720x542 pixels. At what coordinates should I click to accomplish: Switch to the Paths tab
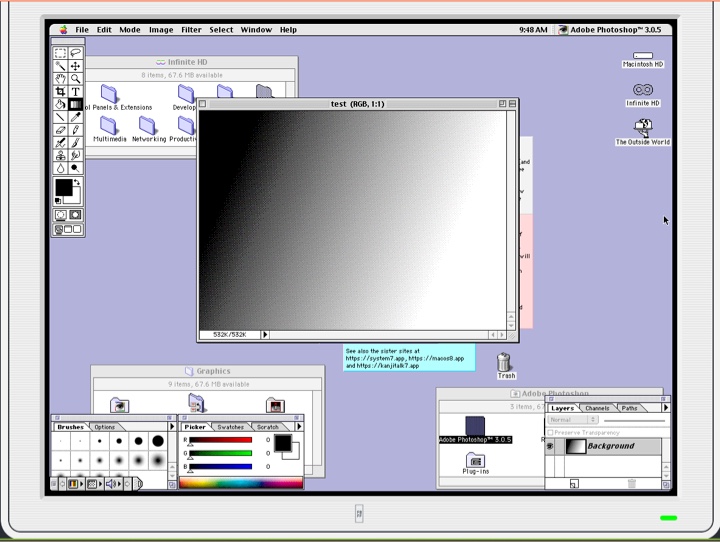tap(630, 408)
